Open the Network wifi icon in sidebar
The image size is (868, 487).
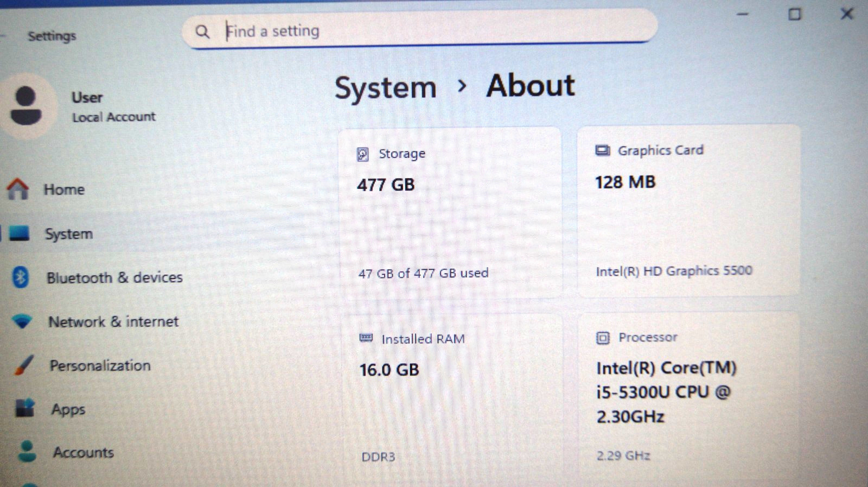[x=22, y=321]
